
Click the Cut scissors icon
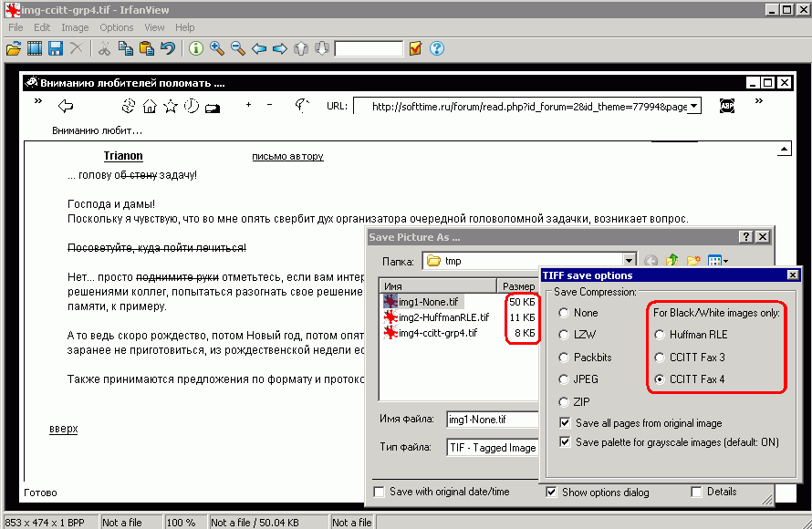click(x=104, y=48)
